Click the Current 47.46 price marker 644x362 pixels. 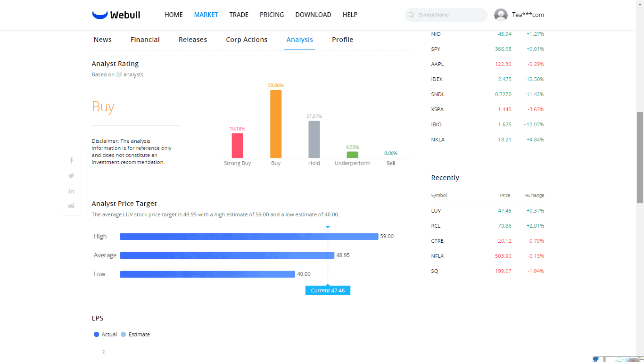point(328,290)
